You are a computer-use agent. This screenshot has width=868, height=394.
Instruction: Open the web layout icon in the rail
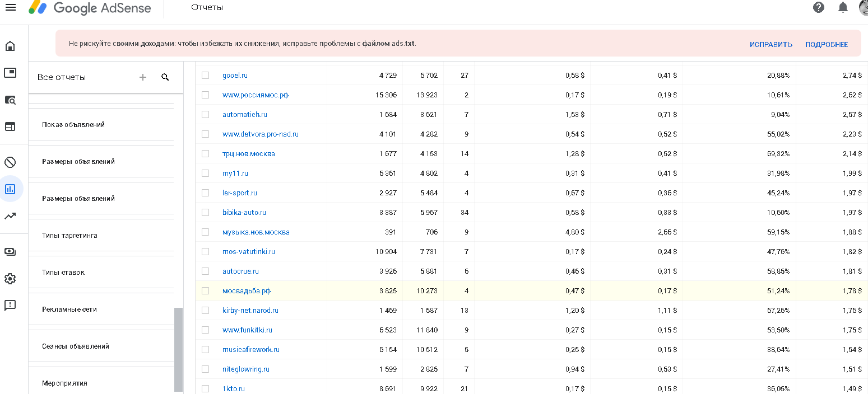pos(10,126)
